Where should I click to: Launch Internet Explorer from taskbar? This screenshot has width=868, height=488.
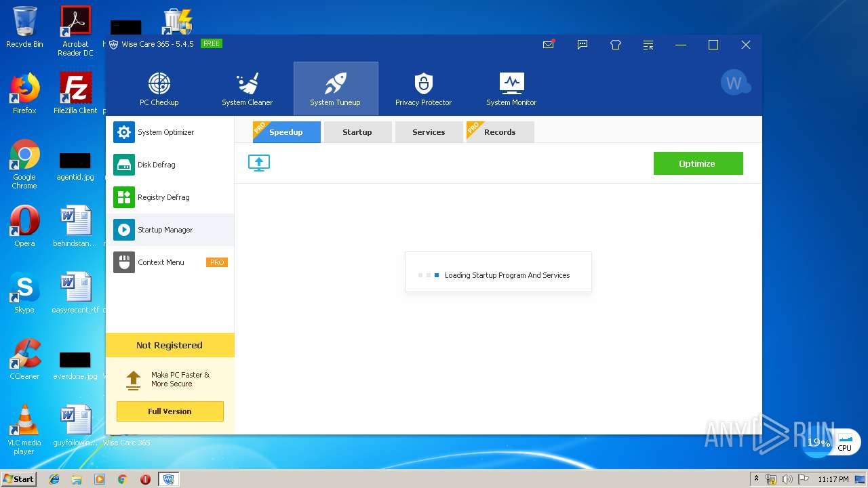(x=54, y=479)
